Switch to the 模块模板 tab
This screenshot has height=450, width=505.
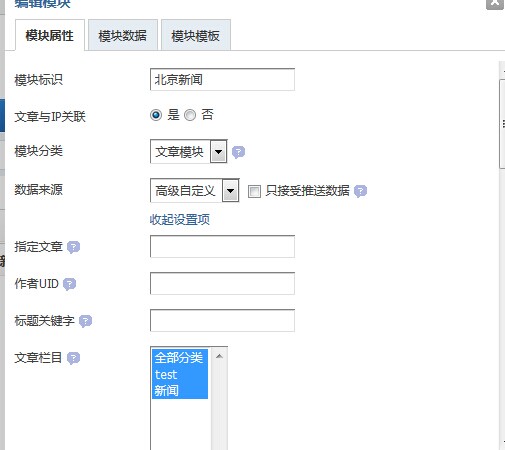196,35
